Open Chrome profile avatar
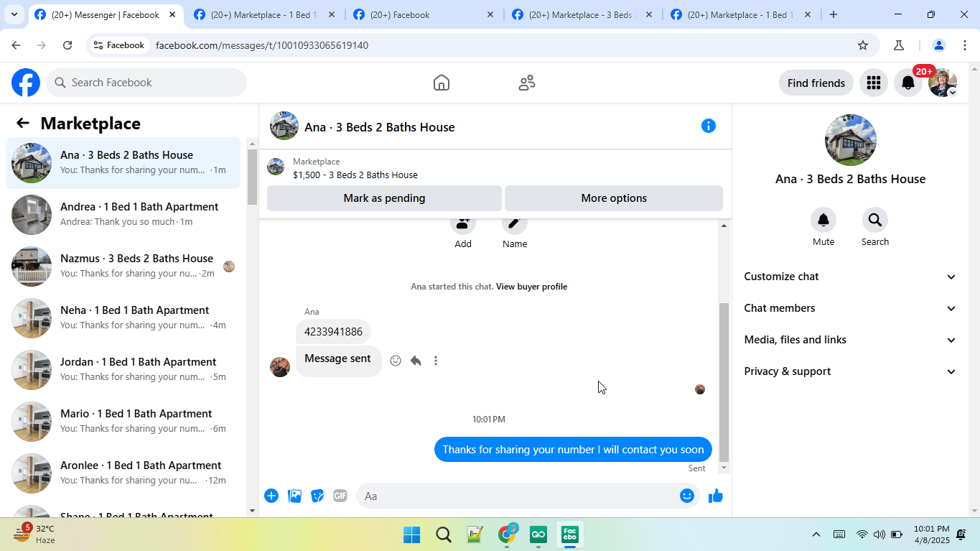Image resolution: width=980 pixels, height=551 pixels. pos(938,45)
